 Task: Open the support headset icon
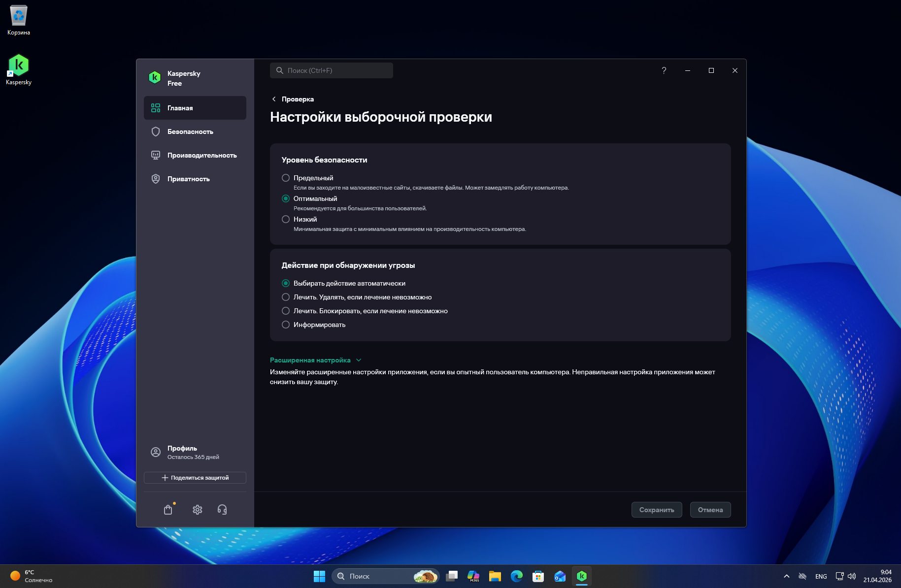[222, 510]
